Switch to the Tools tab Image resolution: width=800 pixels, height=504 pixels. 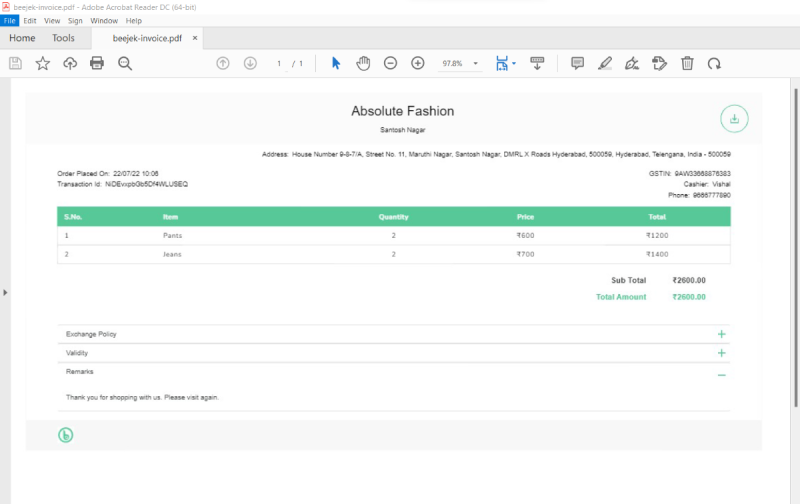click(x=63, y=38)
